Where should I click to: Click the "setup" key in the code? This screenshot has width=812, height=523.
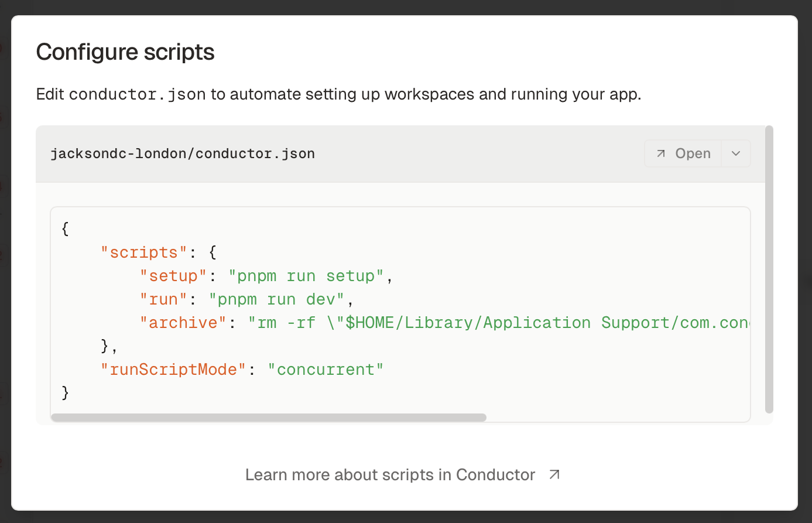[173, 276]
